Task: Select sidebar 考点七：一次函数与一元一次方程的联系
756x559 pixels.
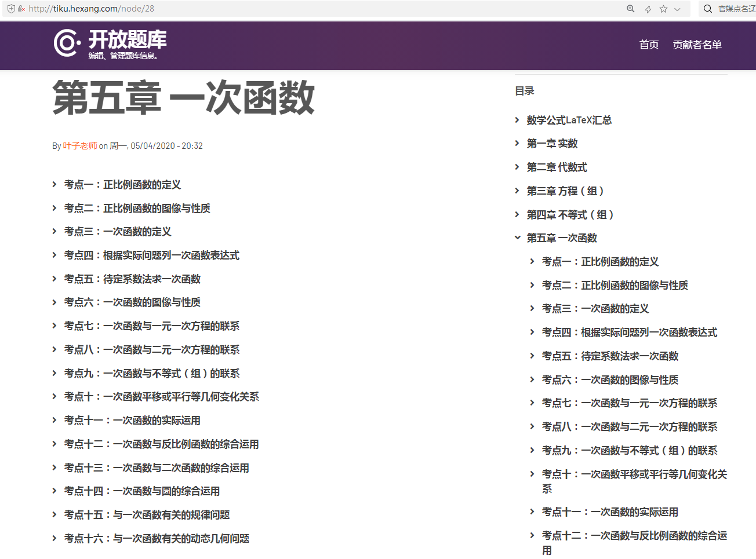Action: (x=630, y=403)
